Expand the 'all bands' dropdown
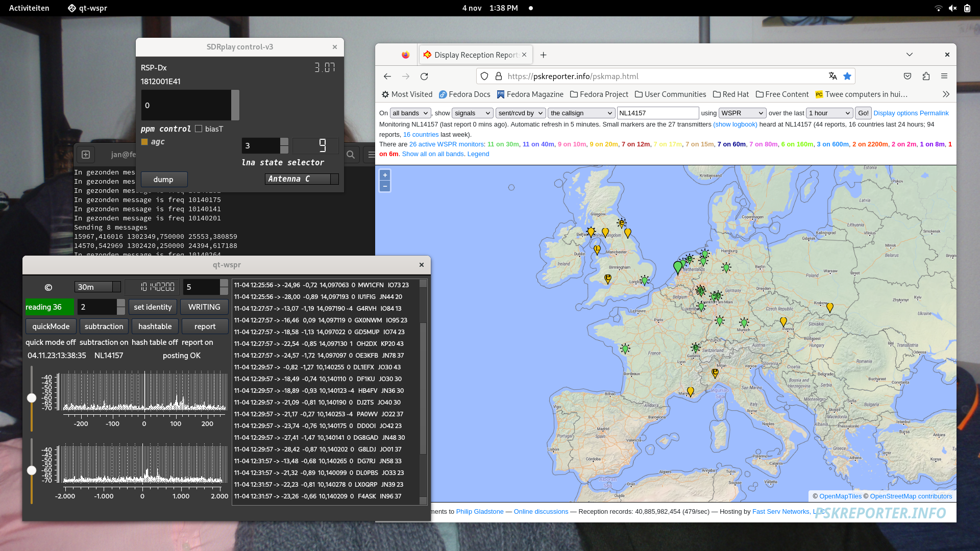 click(410, 113)
